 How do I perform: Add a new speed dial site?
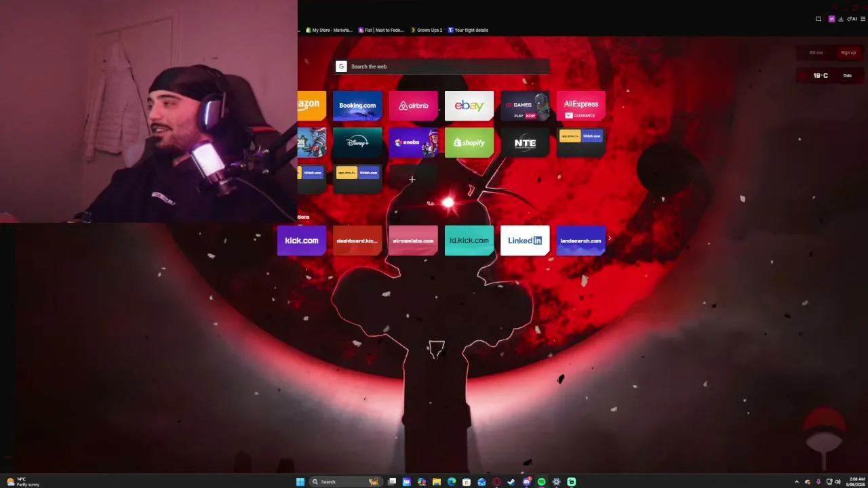click(x=412, y=180)
